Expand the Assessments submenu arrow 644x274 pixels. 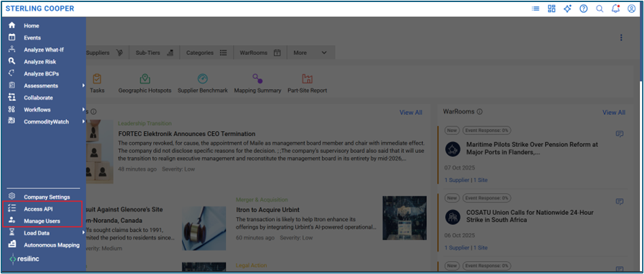[x=83, y=85]
